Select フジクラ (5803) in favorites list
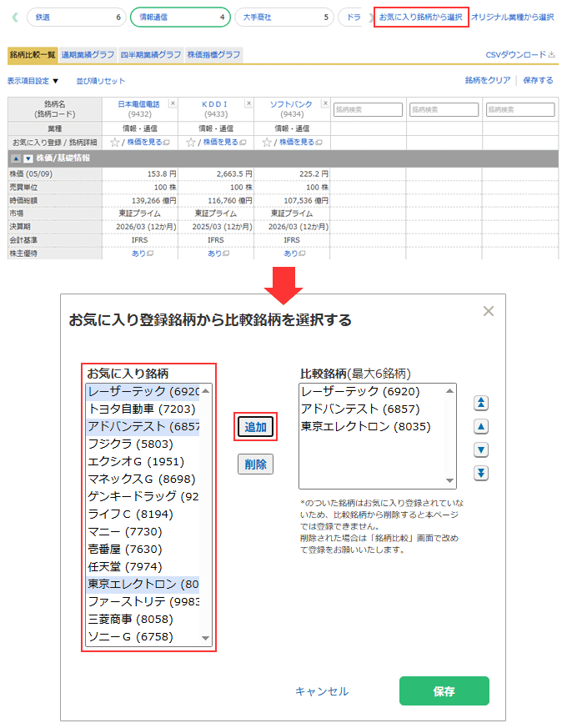 143,444
